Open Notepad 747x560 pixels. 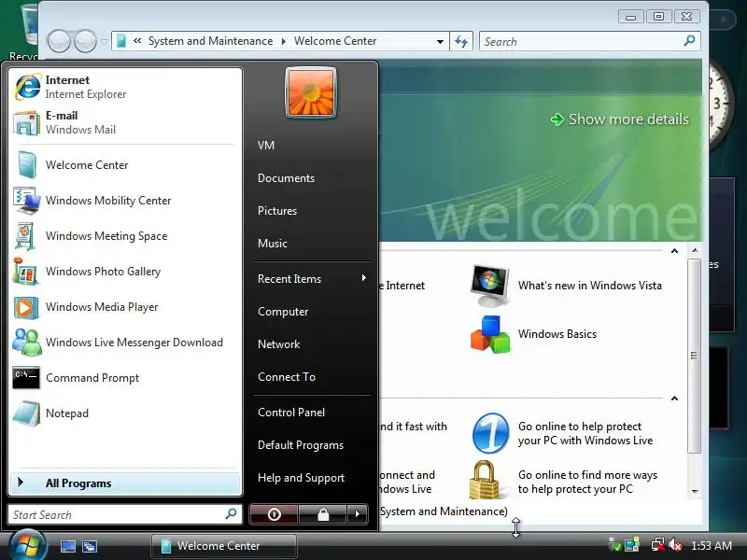[125, 413]
